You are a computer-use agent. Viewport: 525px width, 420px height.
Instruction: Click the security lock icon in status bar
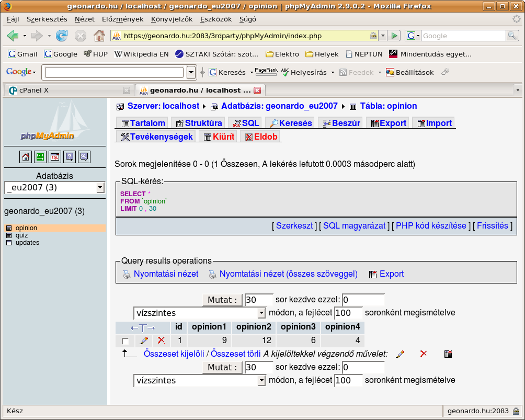coord(516,411)
